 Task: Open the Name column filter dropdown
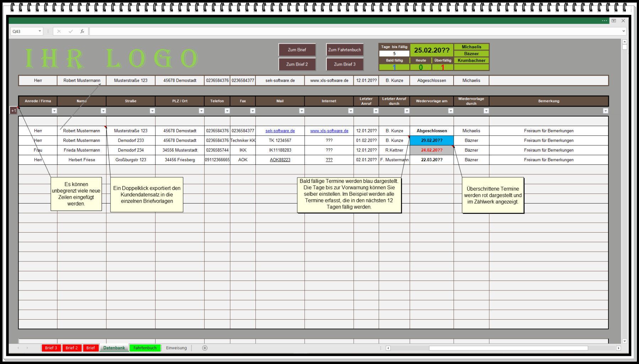[103, 111]
